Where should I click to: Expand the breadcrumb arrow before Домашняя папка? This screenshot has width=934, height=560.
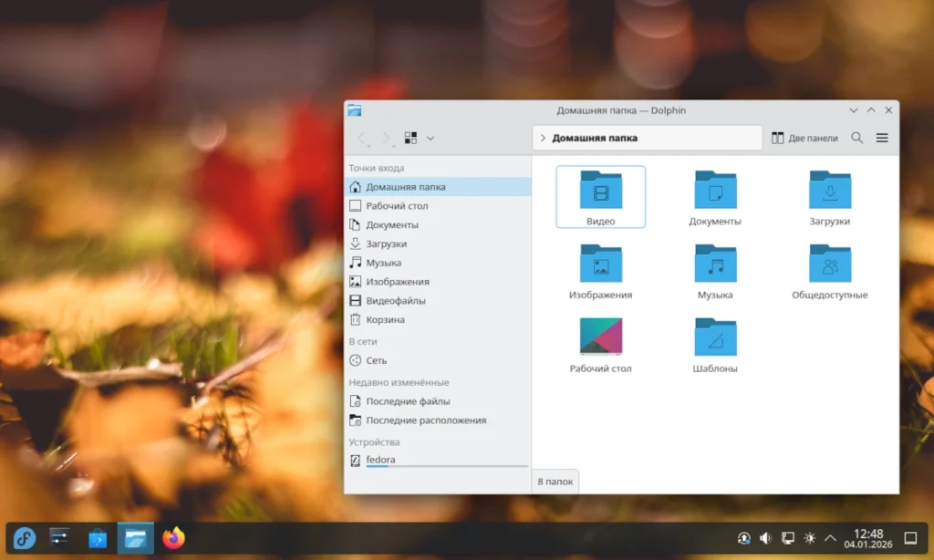click(543, 139)
